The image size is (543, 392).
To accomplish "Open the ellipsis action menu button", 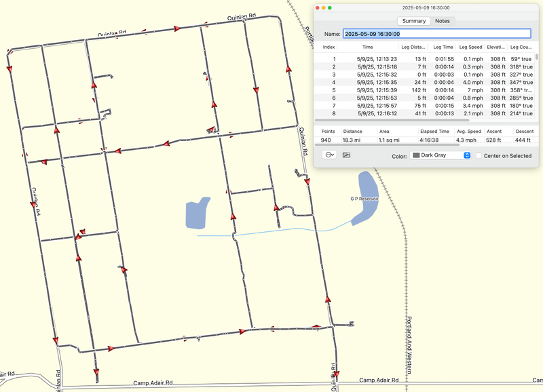I will tap(329, 155).
